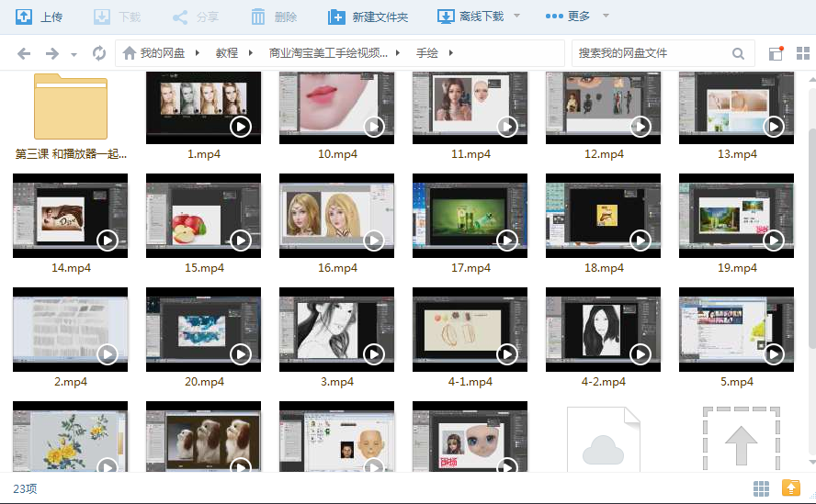Click the dashed upload arrow placeholder

[x=741, y=440]
